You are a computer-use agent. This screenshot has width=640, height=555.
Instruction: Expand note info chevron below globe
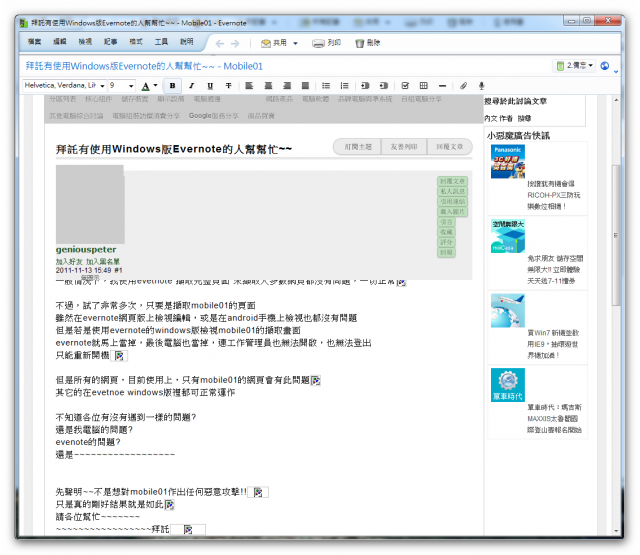coord(616,72)
